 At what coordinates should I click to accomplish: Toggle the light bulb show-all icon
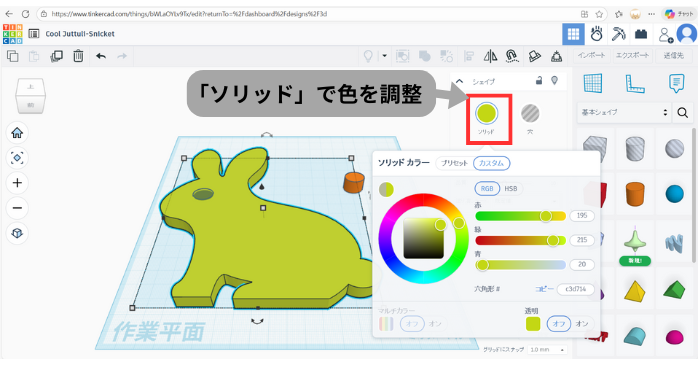point(368,56)
